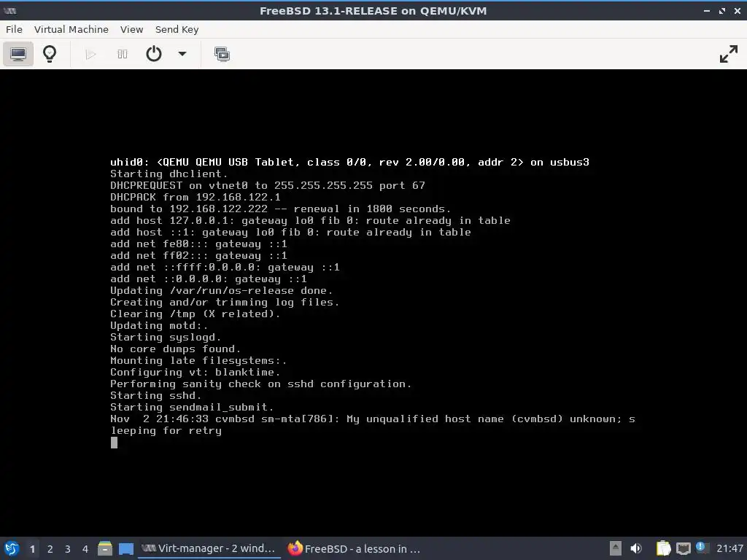
Task: Open the File menu
Action: pyautogui.click(x=15, y=29)
